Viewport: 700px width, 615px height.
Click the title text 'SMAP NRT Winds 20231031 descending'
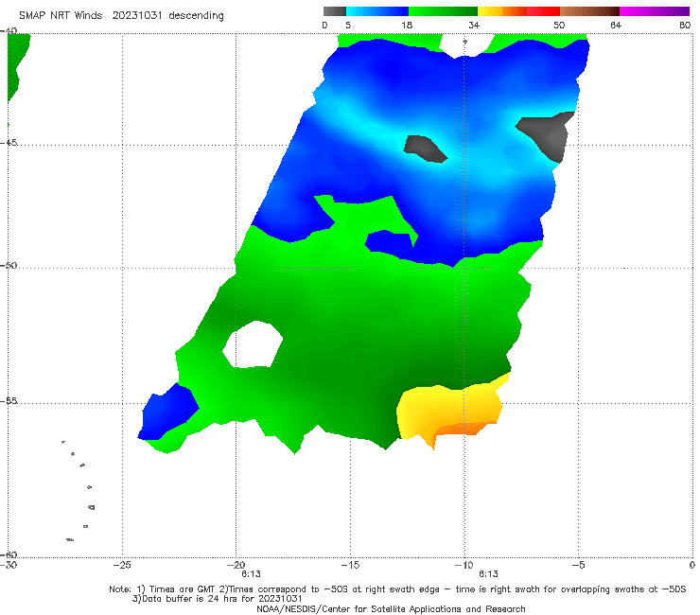pos(121,16)
